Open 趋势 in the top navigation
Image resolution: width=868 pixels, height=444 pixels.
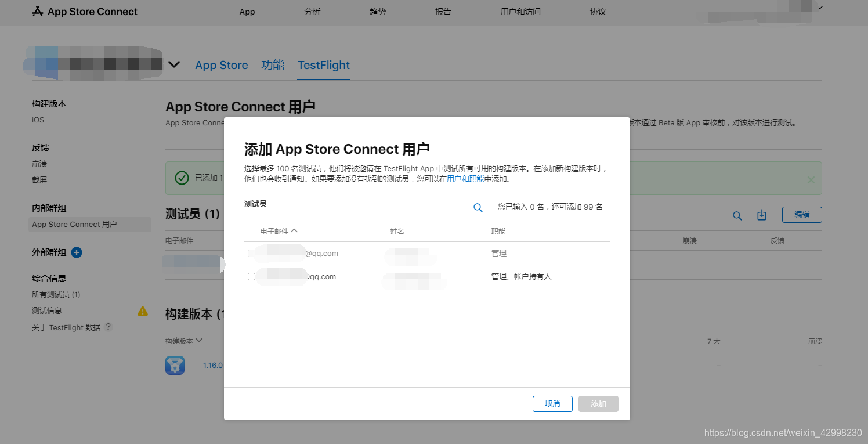(x=378, y=12)
